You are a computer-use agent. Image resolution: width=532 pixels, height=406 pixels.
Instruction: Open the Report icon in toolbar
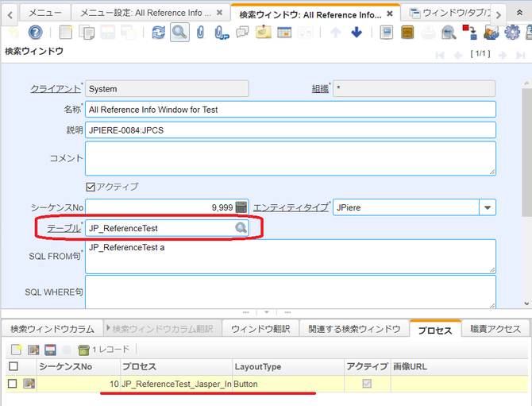[x=386, y=33]
